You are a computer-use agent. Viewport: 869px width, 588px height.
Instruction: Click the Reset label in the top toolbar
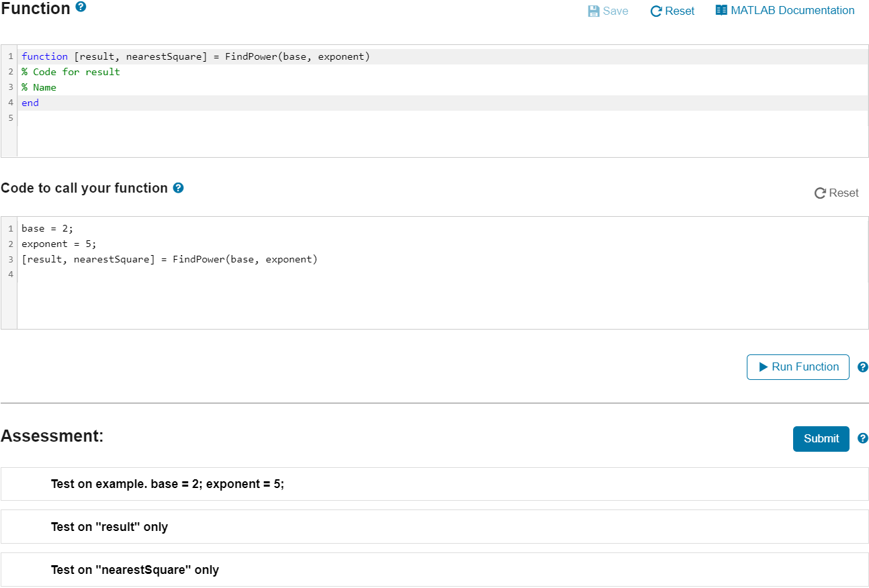point(678,11)
